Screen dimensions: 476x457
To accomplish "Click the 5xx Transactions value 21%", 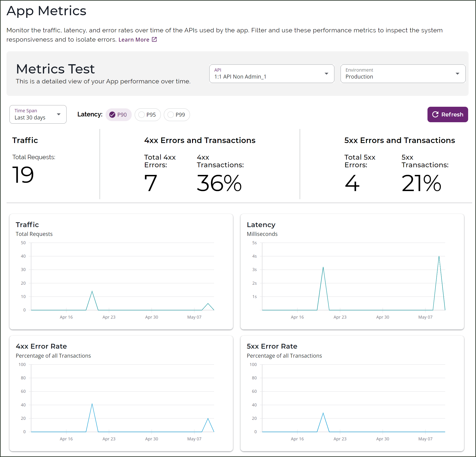I will (x=421, y=183).
